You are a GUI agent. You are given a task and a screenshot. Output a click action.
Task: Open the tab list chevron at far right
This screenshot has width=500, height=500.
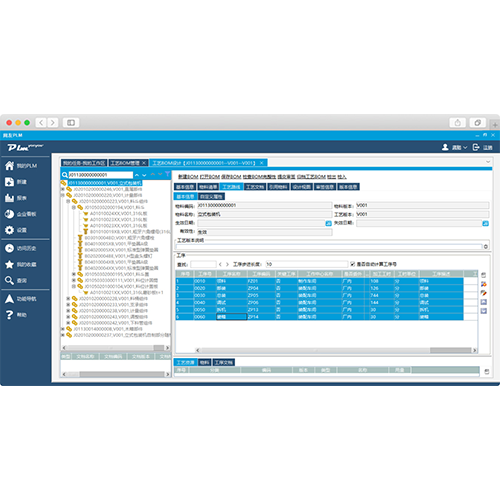point(488,162)
